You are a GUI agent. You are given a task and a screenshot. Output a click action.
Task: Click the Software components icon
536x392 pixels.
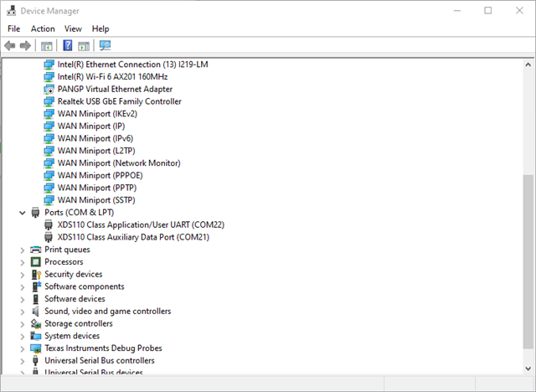[x=36, y=286]
